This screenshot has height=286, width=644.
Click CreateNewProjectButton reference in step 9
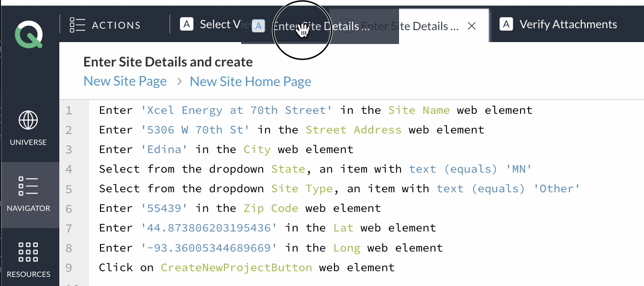[x=236, y=267]
